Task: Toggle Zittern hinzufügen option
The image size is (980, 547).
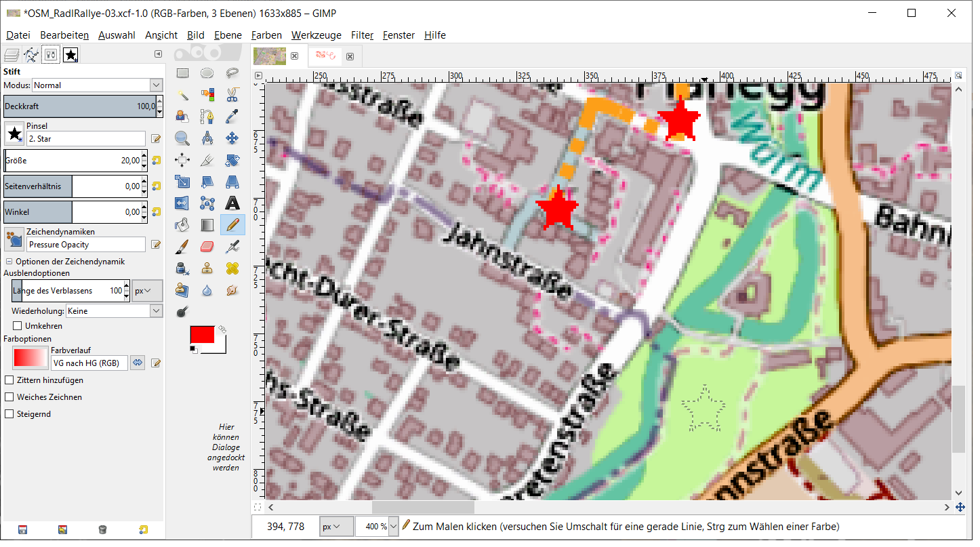Action: pos(9,380)
